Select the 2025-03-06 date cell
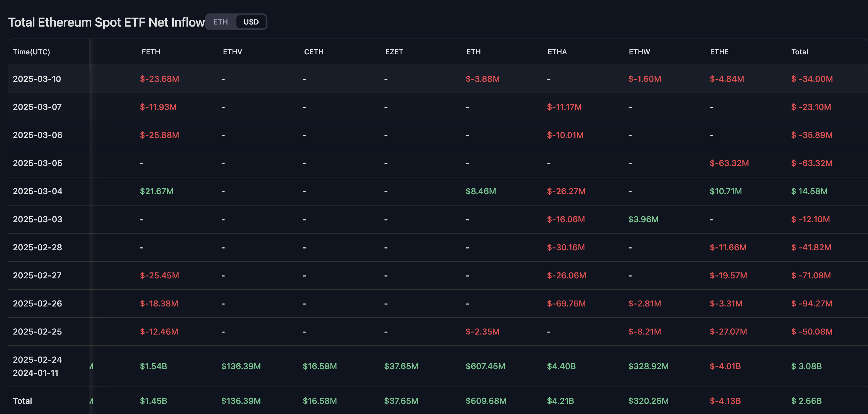868x414 pixels. pos(38,135)
